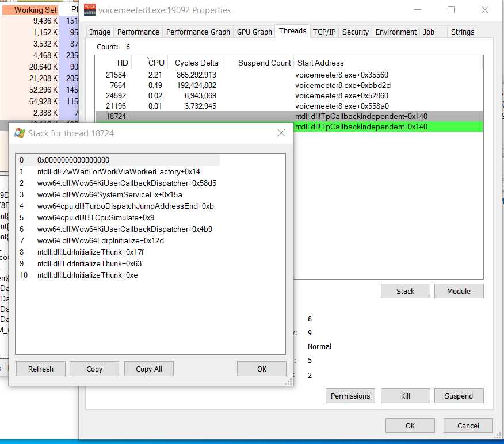Click the Module button

coord(459,291)
